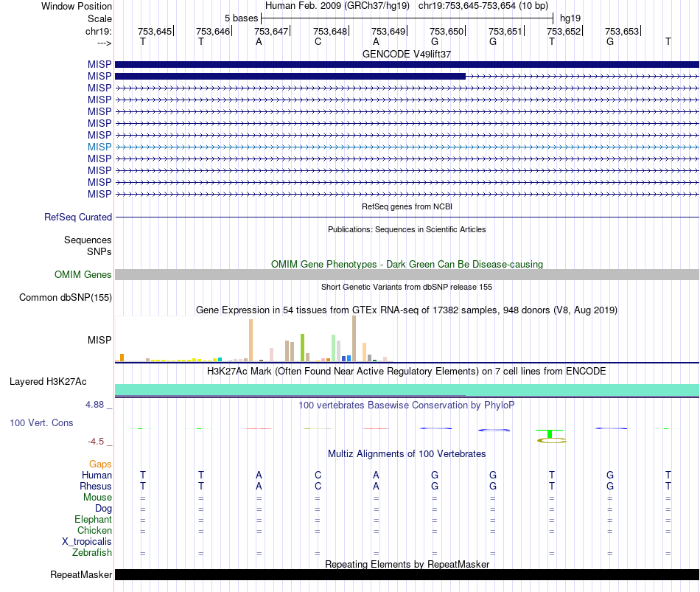Screen dimensions: 700x592
Task: Select the X_tropicalis alignment row label
Action: tap(87, 542)
